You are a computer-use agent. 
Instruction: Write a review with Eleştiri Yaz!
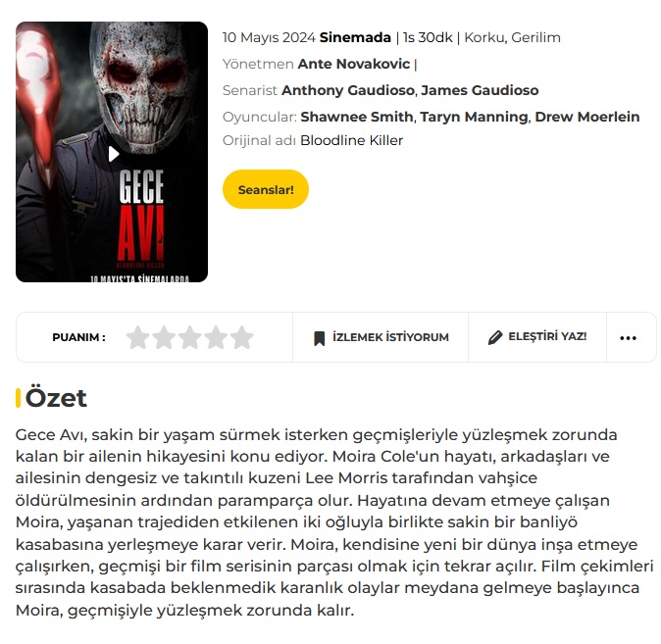(547, 336)
